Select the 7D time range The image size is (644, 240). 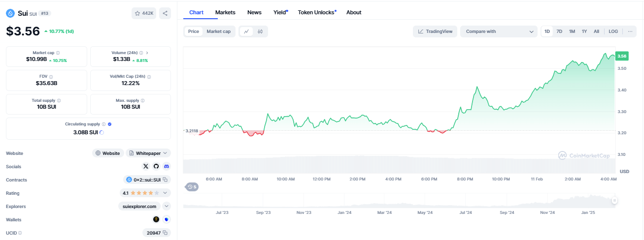pos(559,31)
